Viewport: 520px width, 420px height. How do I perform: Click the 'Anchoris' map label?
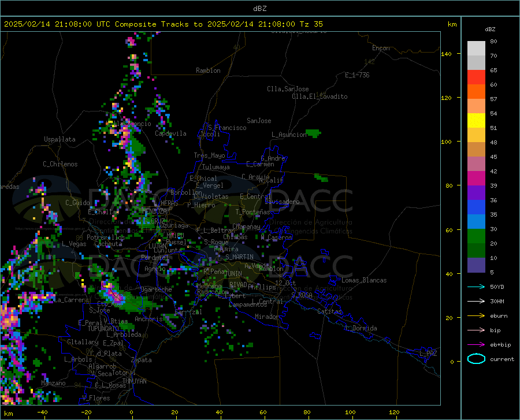(x=148, y=319)
